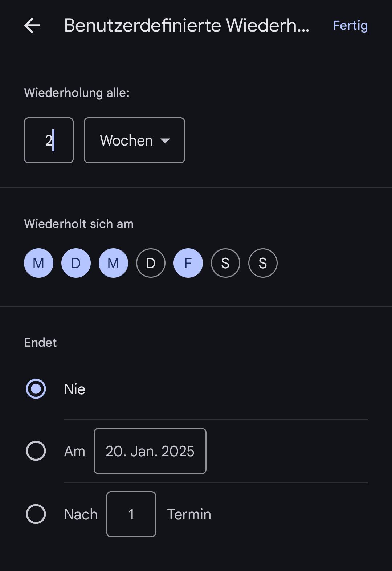Screen dimensions: 392x571
Task: Tap the back arrow icon
Action: [32, 26]
